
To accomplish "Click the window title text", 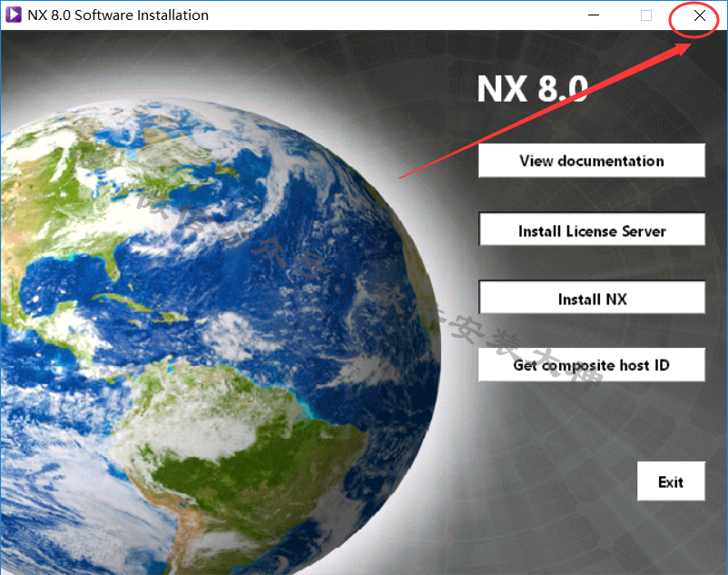I will click(x=120, y=15).
